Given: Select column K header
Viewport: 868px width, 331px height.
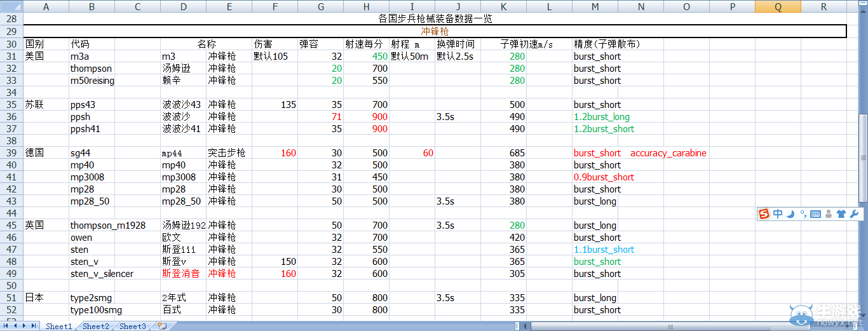Looking at the screenshot, I should (503, 6).
